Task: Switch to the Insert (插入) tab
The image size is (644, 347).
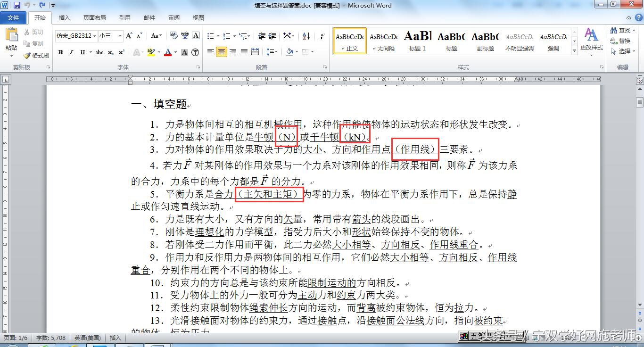Action: 64,17
